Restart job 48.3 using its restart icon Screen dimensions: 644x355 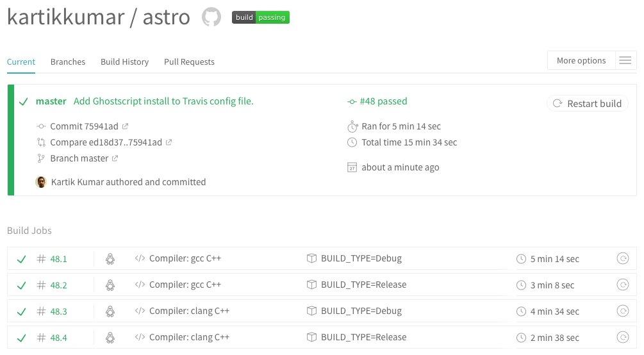pos(623,311)
